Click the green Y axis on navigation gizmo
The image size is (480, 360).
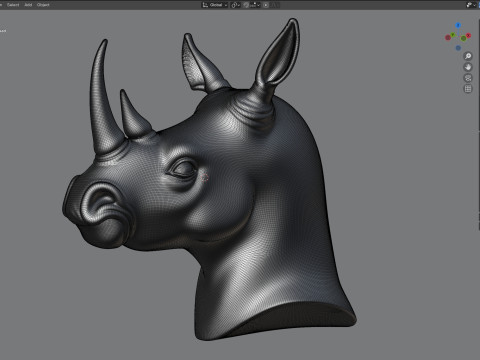click(453, 35)
